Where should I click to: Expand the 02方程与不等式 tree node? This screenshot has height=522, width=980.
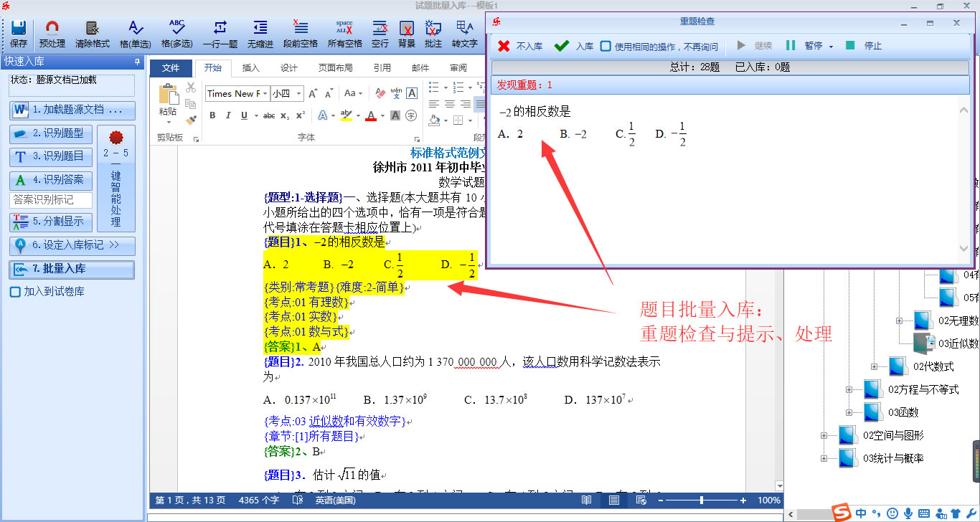click(x=849, y=389)
